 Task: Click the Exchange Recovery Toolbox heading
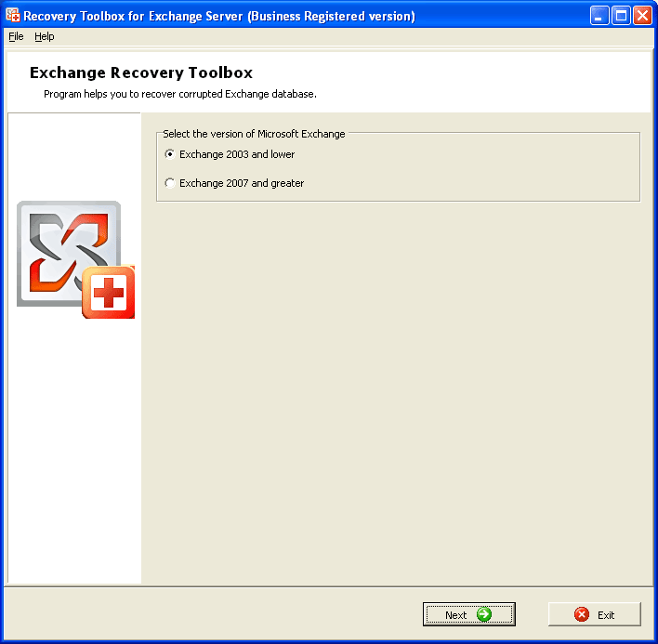coord(141,72)
